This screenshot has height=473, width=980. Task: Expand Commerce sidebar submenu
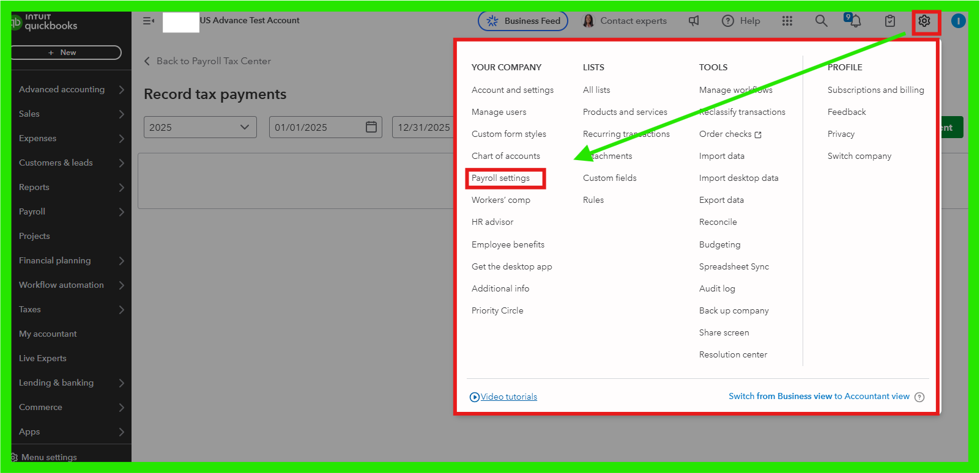coord(121,407)
